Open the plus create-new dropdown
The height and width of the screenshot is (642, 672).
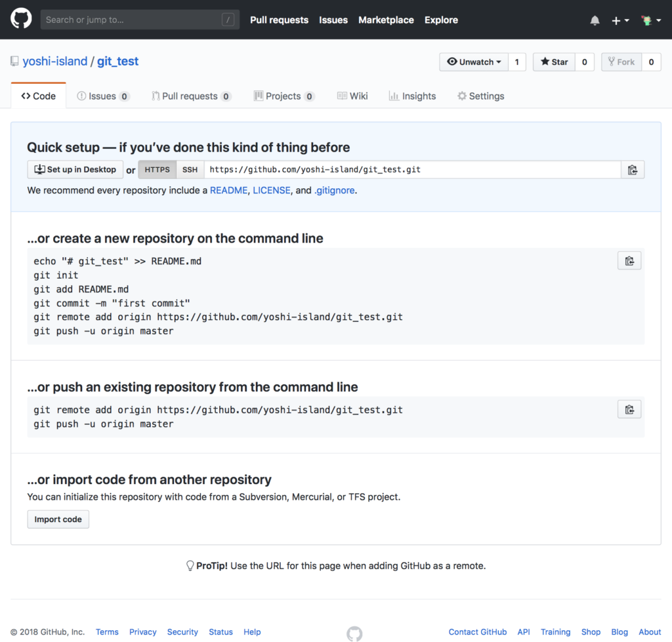pos(620,20)
